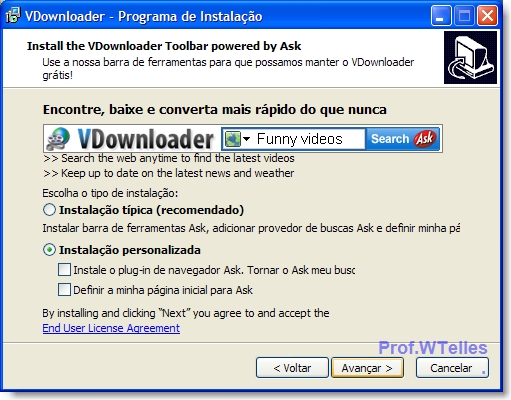Close the VDownloader installer window

click(x=487, y=16)
